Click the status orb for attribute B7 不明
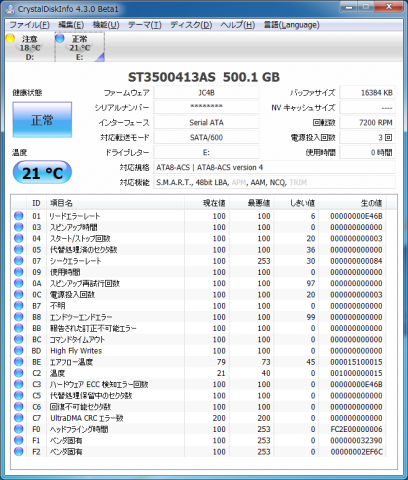 coord(19,306)
